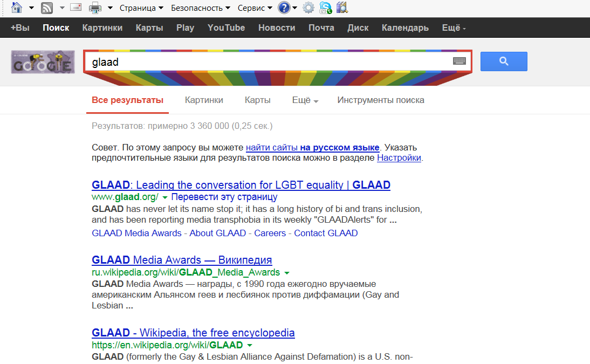Open the Безопасность menu
The image size is (590, 364).
pos(201,8)
